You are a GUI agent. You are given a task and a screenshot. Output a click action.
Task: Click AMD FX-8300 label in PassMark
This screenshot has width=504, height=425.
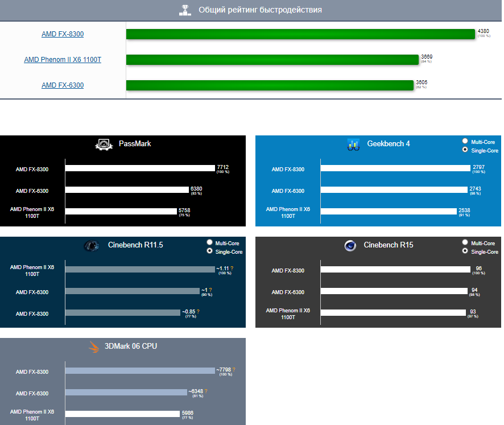point(32,170)
